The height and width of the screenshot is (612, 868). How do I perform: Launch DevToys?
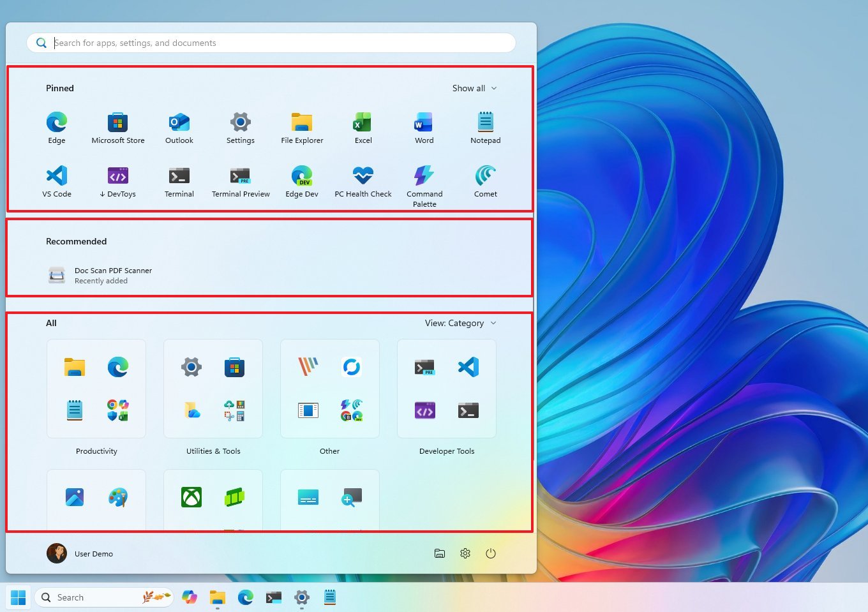click(117, 180)
